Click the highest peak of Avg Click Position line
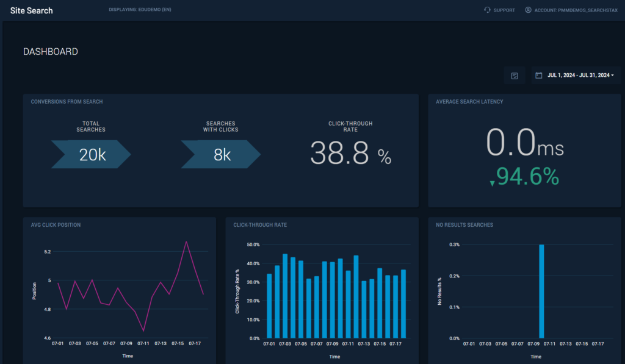The image size is (625, 364). point(186,241)
